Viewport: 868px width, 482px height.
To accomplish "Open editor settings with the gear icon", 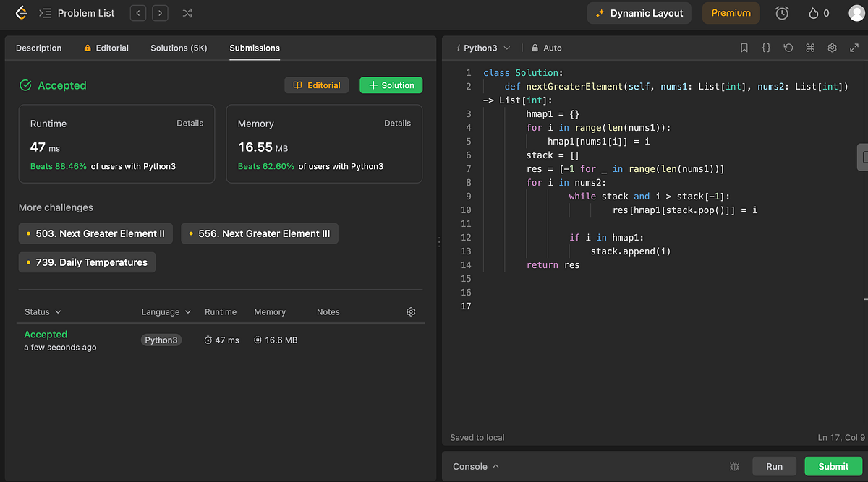I will pos(832,48).
